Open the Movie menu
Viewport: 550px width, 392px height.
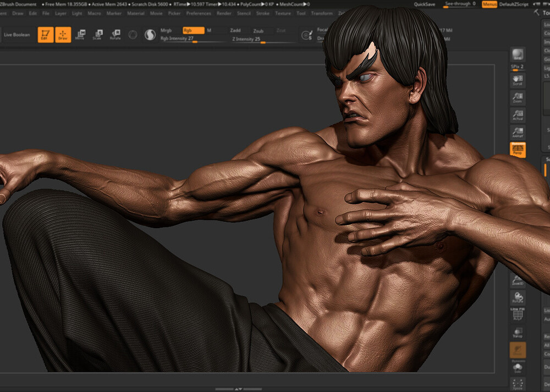[x=156, y=13]
